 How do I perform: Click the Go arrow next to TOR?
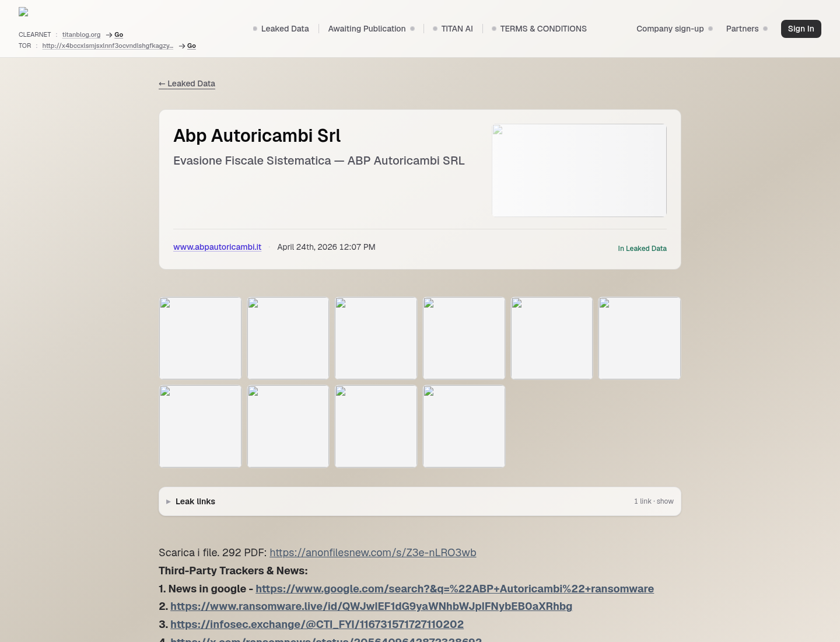click(188, 46)
